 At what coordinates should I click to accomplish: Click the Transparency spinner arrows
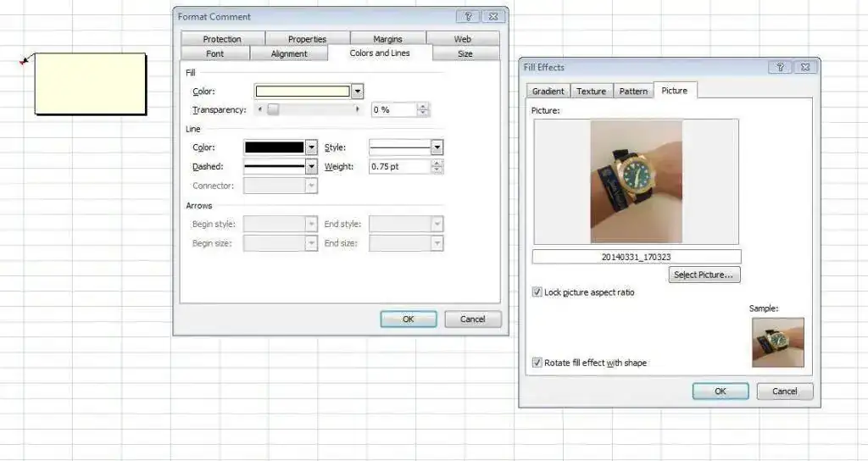[x=423, y=109]
